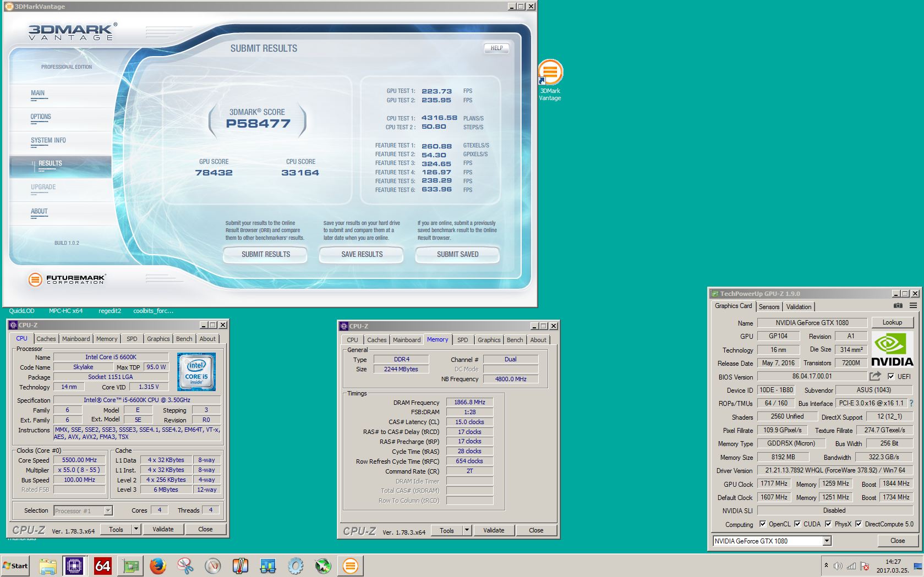Screen dimensions: 924x577
Task: Open the volume speaker icon in system tray
Action: click(838, 566)
